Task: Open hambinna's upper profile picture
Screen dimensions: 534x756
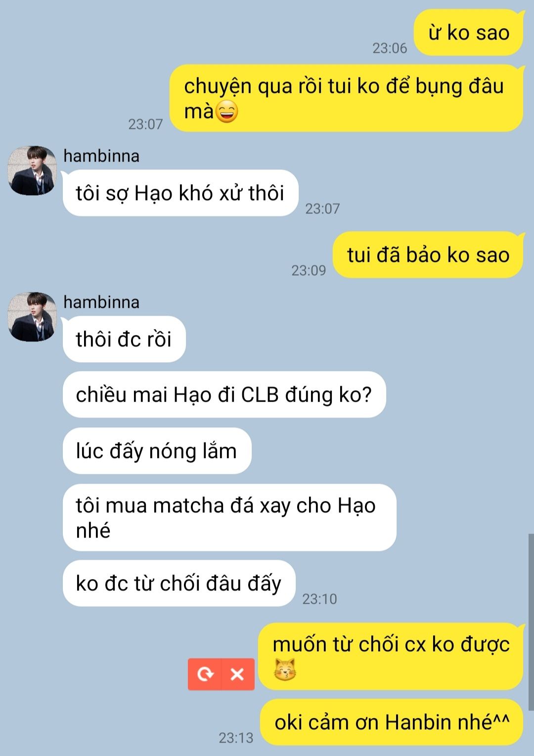Action: click(33, 170)
